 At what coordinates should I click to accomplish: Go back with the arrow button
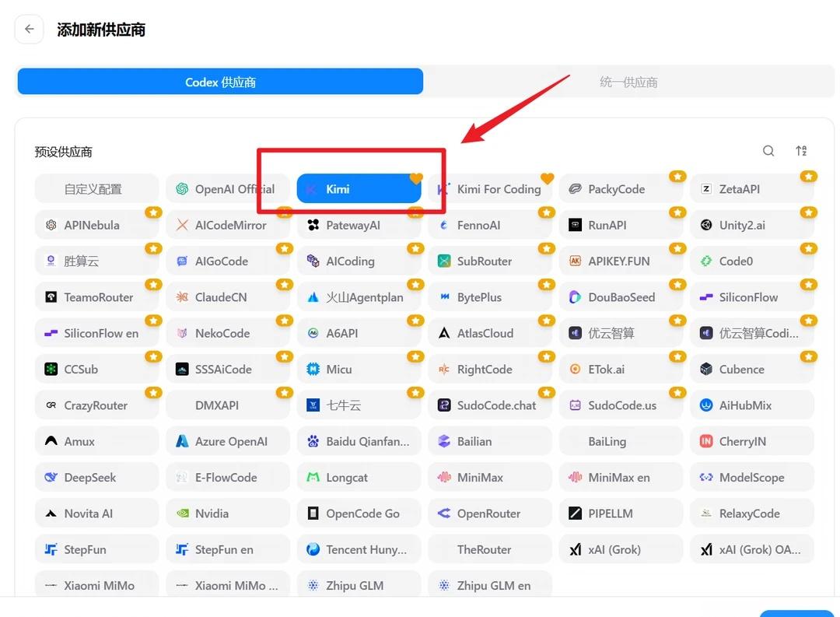(29, 29)
